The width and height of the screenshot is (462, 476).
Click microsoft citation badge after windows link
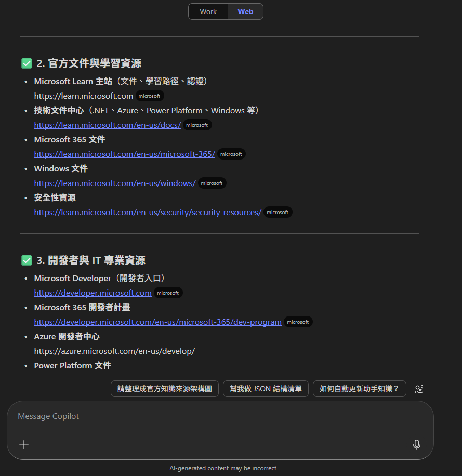click(x=212, y=183)
